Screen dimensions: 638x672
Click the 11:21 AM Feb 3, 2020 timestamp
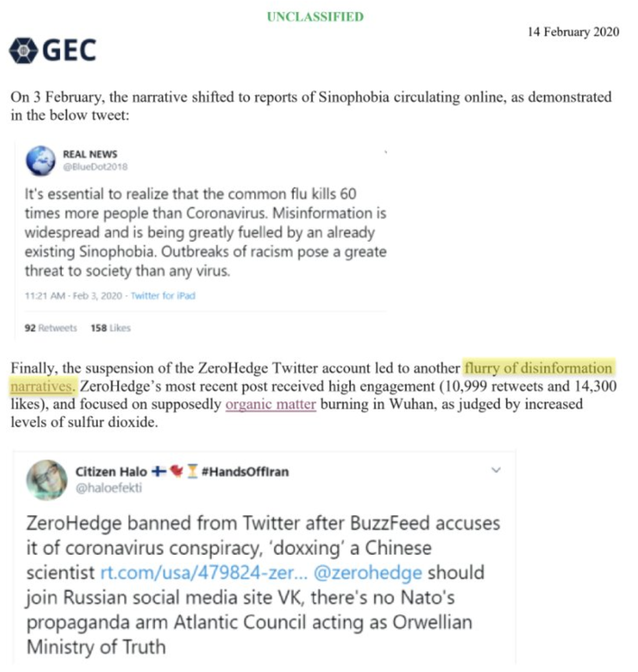tap(73, 296)
